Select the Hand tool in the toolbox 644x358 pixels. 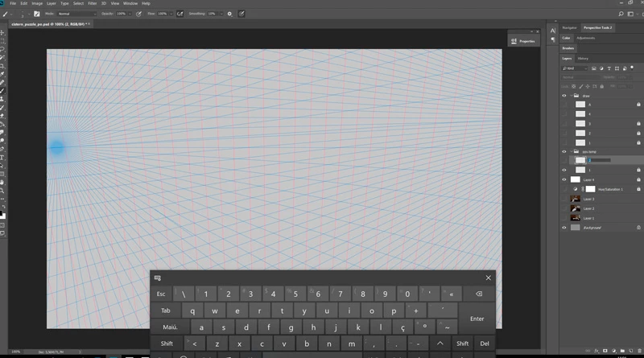2,183
